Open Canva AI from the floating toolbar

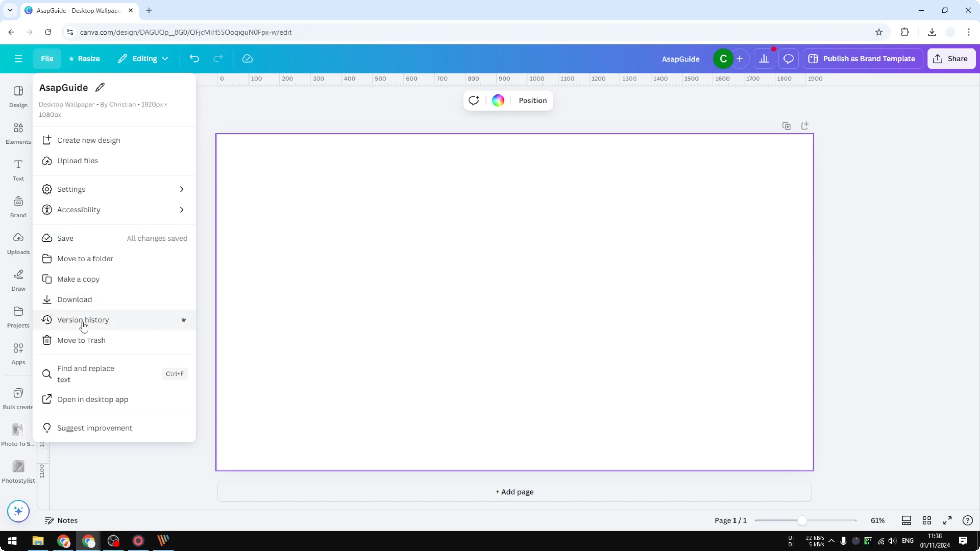474,100
